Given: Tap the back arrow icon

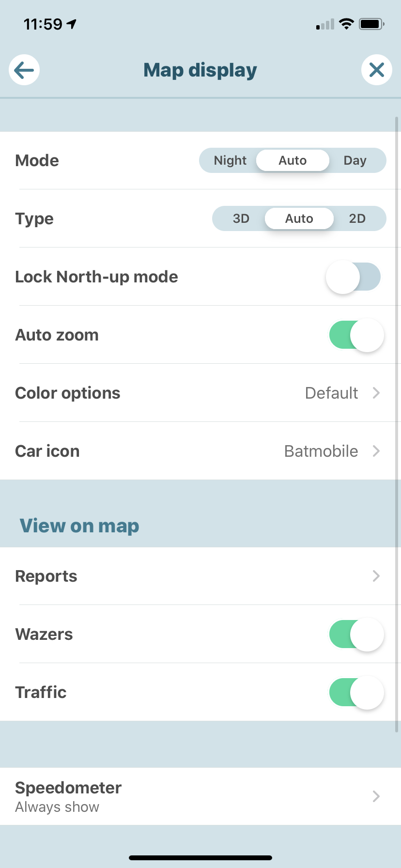Looking at the screenshot, I should pyautogui.click(x=24, y=70).
